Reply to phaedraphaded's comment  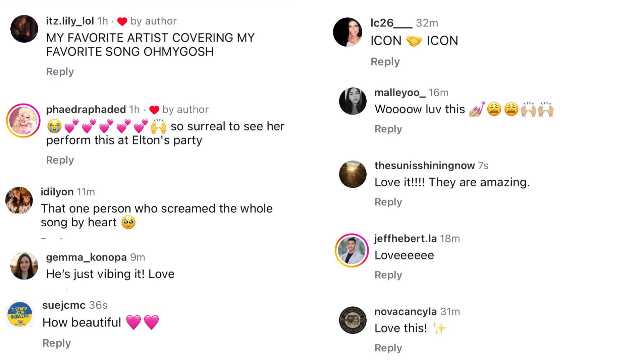(x=60, y=160)
